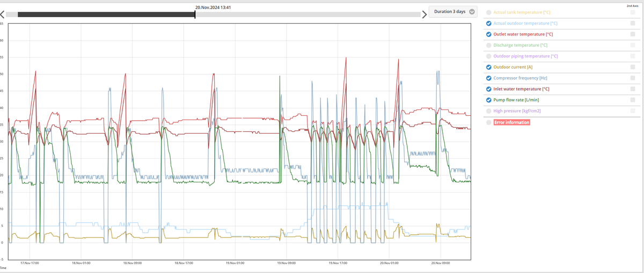The width and height of the screenshot is (644, 273).
Task: Click the dark filled portion of the timeline bar
Action: pos(106,14)
